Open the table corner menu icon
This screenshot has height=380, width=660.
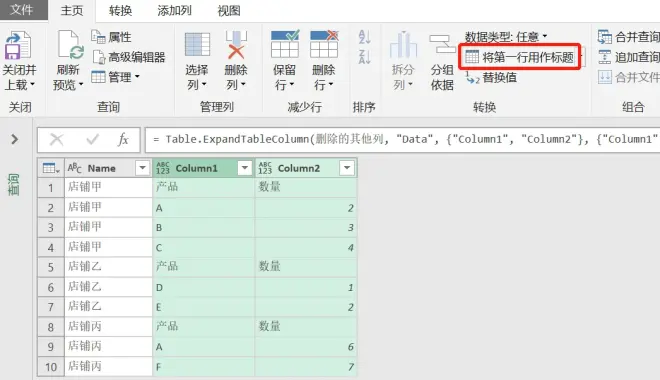[51, 168]
